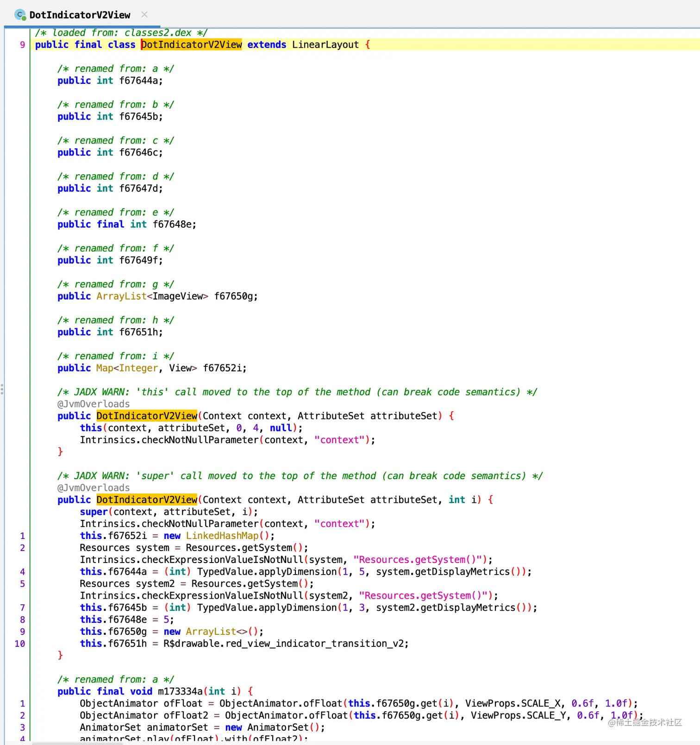Click the this(context, attributeSet, 0, 4, null) call

click(x=191, y=428)
